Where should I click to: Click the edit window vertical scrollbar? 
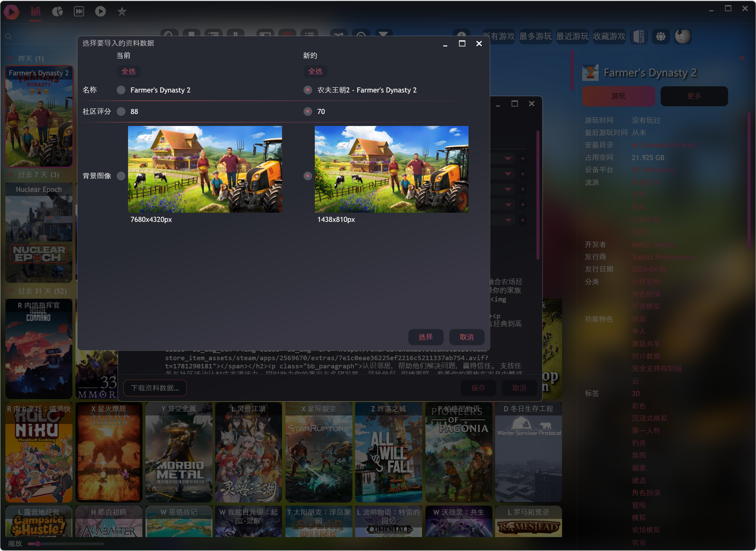click(x=538, y=195)
